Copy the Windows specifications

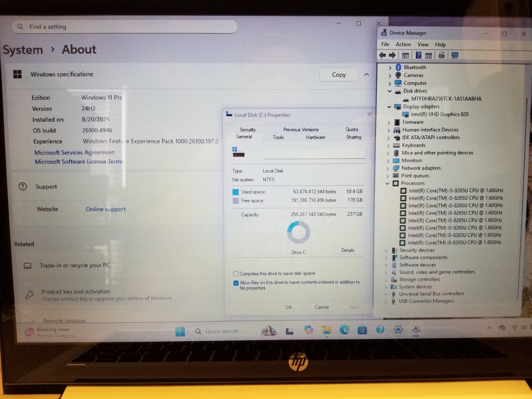[339, 75]
